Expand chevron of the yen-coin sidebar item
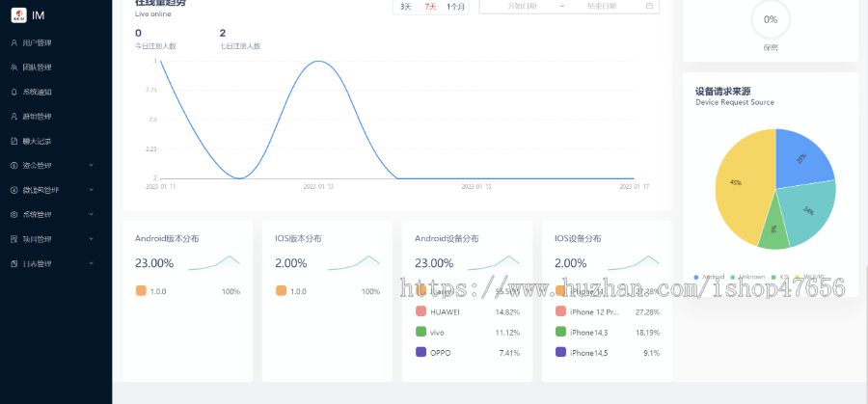The height and width of the screenshot is (404, 868). (x=92, y=190)
